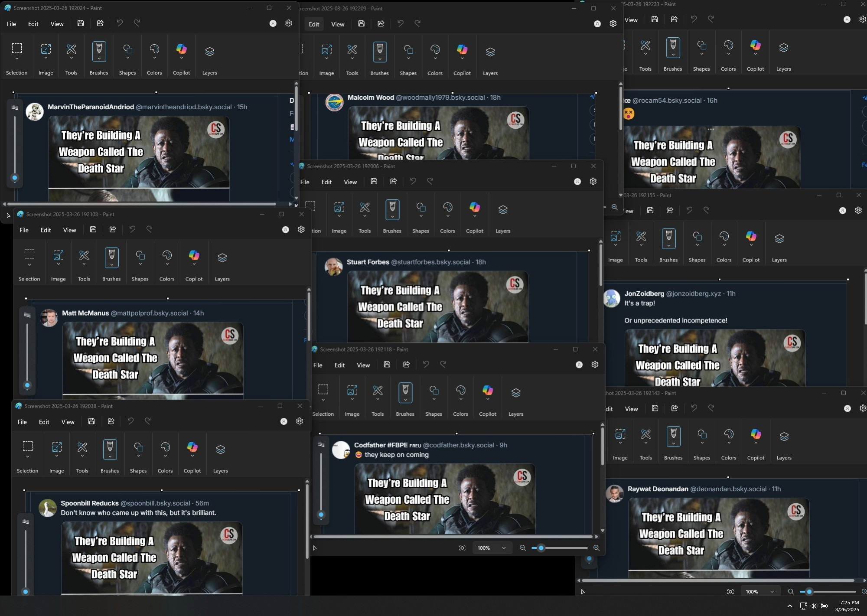The width and height of the screenshot is (867, 616).
Task: Click horizontal scrollbar in Screenshot 192024 window
Action: 142,204
